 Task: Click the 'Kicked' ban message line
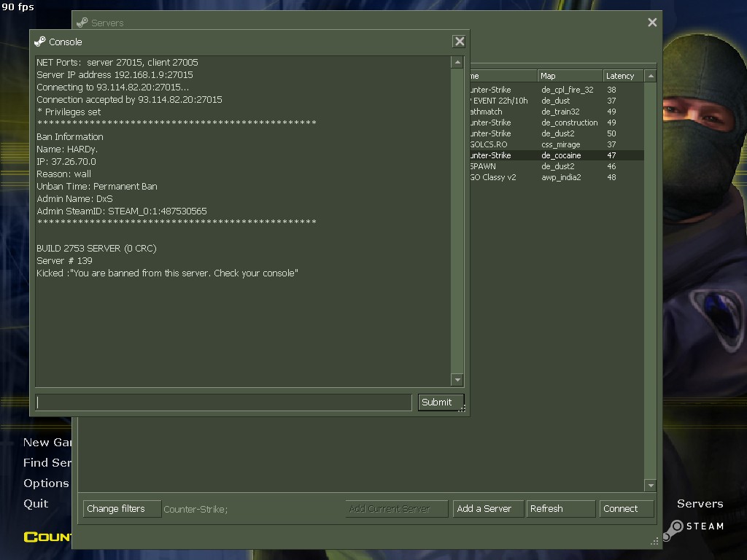coord(167,273)
